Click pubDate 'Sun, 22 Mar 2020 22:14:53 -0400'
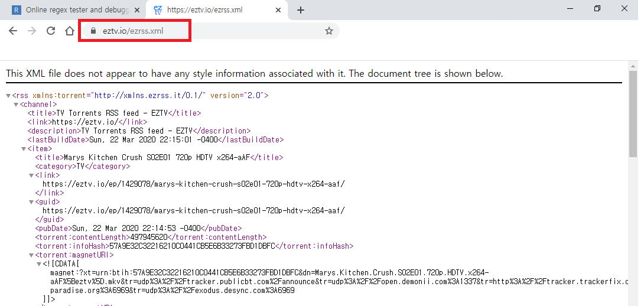This screenshot has width=644, height=306. (x=136, y=229)
